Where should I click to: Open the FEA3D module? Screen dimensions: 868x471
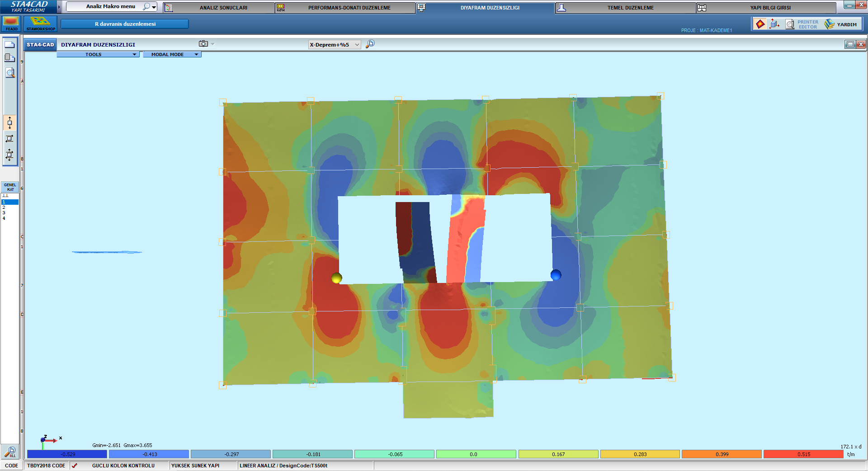click(11, 24)
